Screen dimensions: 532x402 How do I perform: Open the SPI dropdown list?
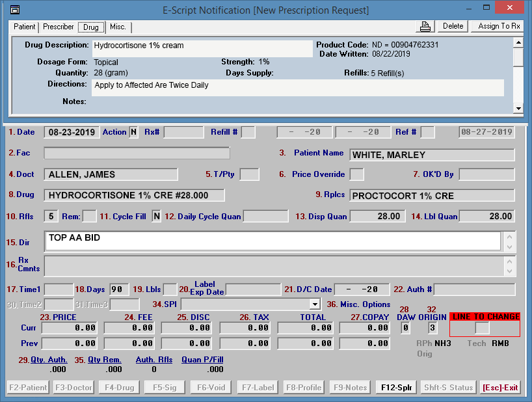pyautogui.click(x=315, y=304)
